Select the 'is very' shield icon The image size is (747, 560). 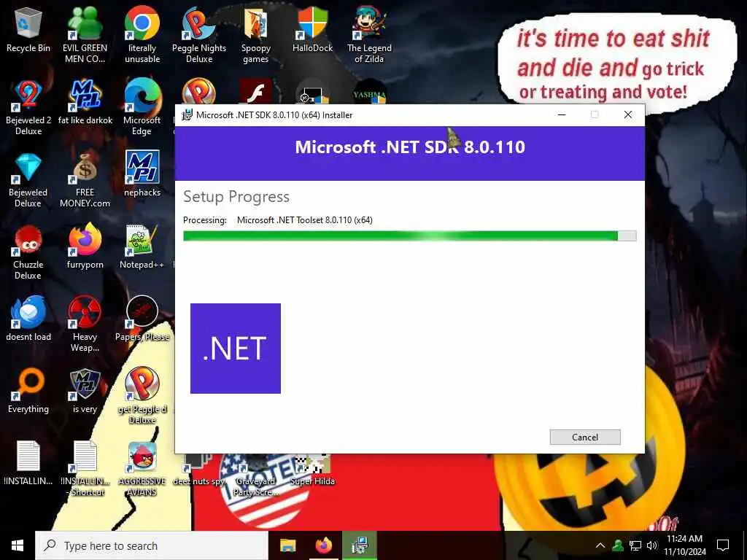(x=85, y=391)
